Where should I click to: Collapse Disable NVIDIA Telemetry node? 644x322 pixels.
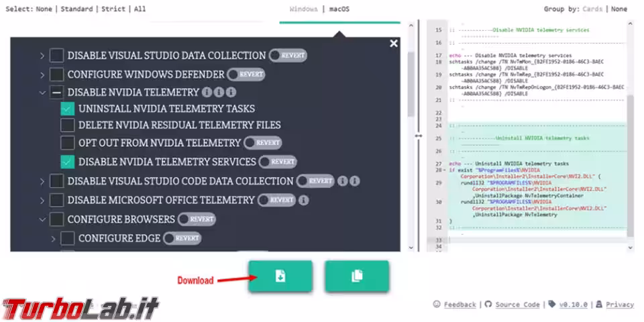[42, 93]
